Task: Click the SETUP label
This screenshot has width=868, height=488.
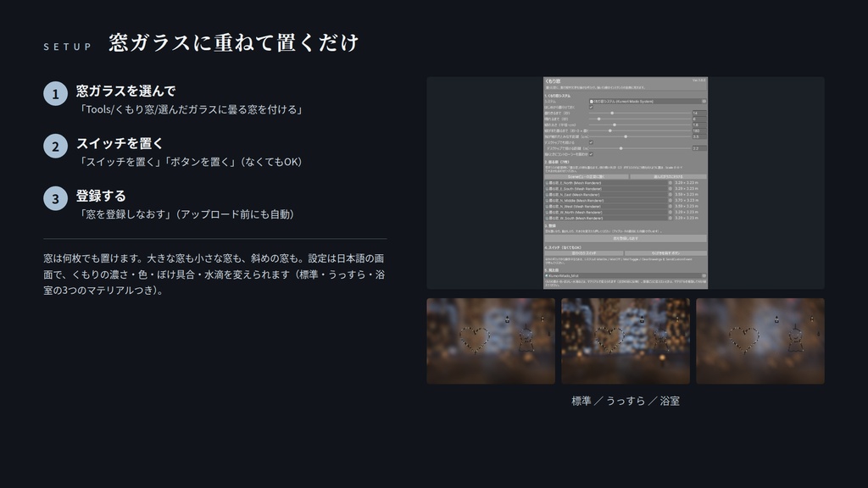Action: (x=68, y=47)
